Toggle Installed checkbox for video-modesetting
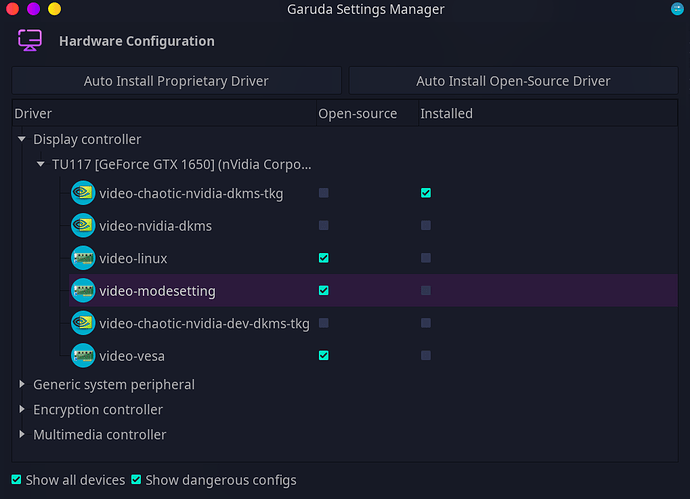This screenshot has width=690, height=499. point(426,290)
